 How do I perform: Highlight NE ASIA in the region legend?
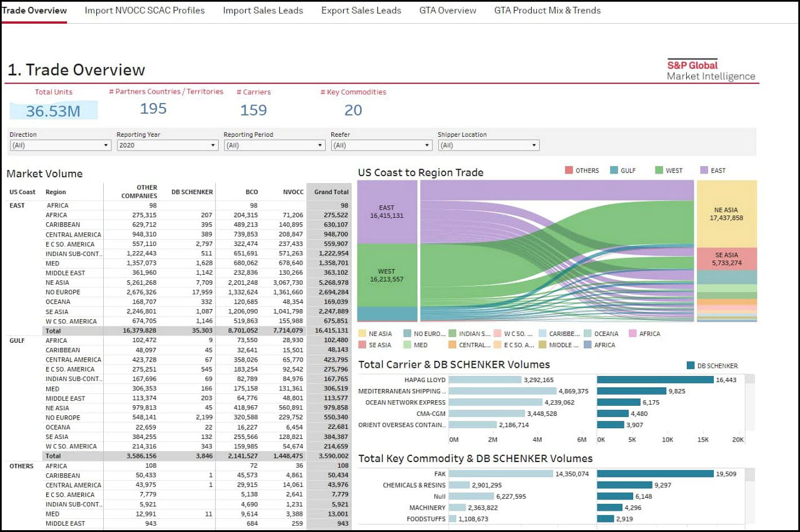pos(374,334)
